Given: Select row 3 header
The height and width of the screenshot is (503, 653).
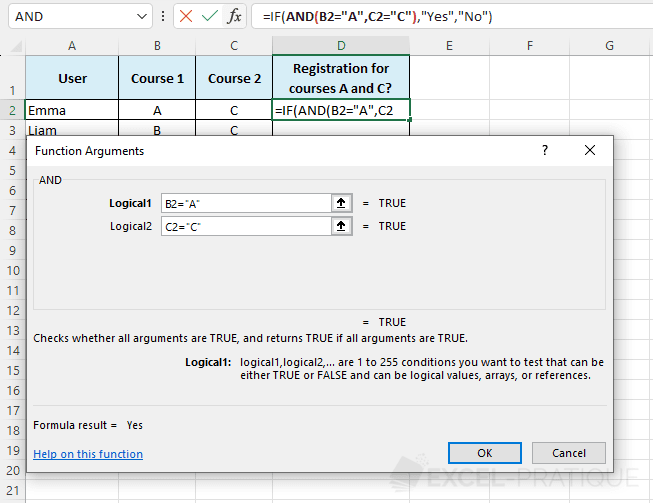Looking at the screenshot, I should tap(12, 130).
